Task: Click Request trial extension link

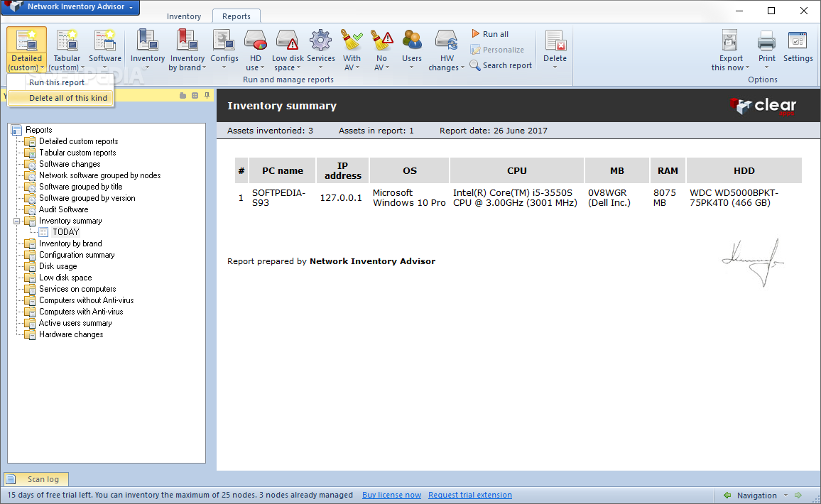Action: pos(470,495)
